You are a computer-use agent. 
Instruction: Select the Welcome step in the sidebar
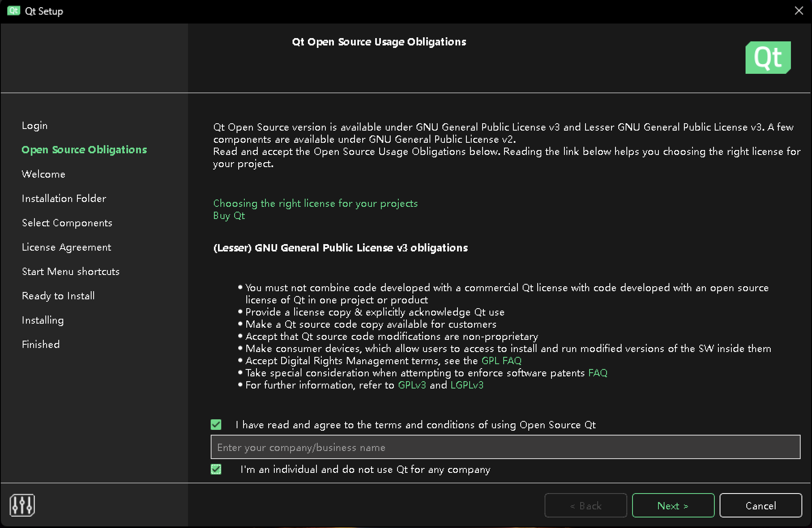coord(44,174)
